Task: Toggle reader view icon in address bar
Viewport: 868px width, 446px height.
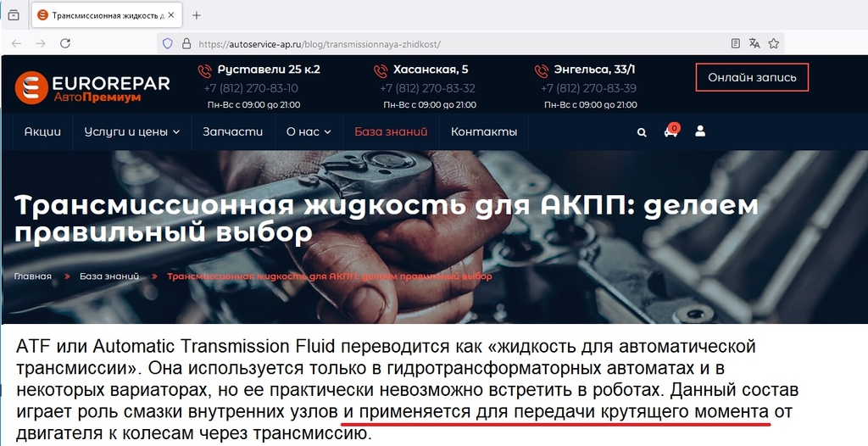Action: click(735, 43)
